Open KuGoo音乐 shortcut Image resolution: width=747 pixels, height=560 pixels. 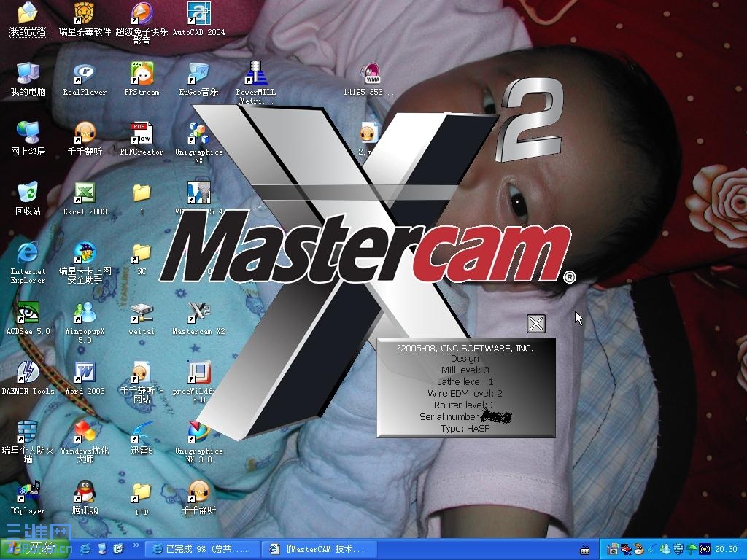coord(198,79)
